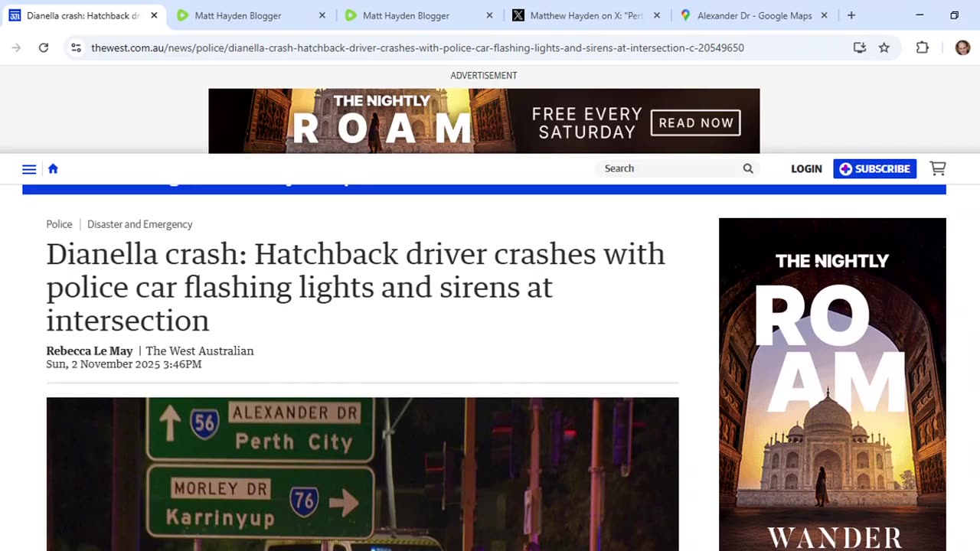The image size is (980, 551).
Task: Select the Dianella crash tab
Action: coord(83,15)
